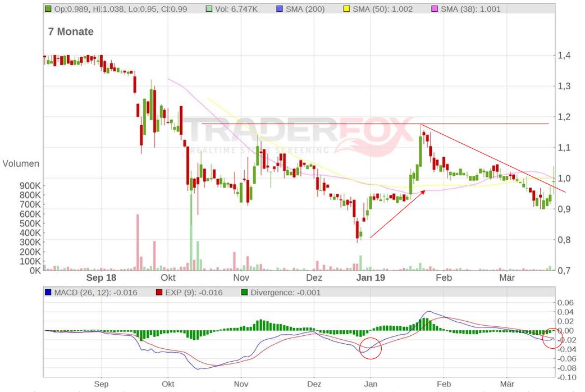Screen dimensions: 585x392
Task: Click the red EXP (9) legend icon
Action: (158, 292)
